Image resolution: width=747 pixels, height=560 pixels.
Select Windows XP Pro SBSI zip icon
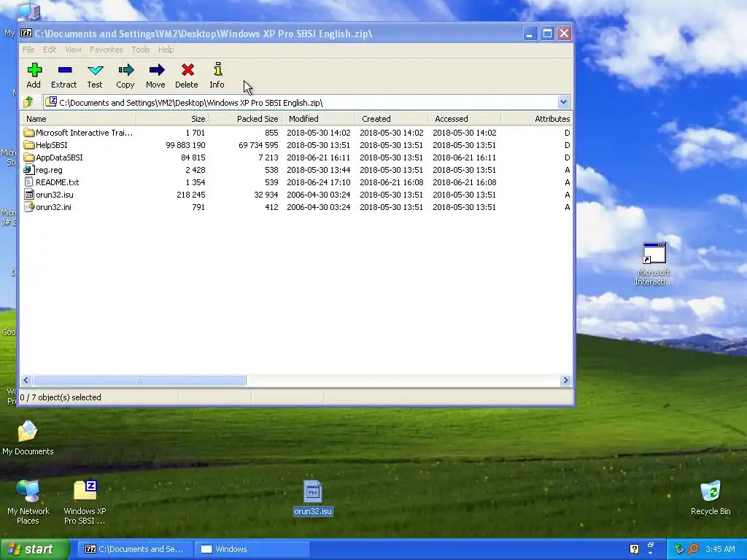click(x=85, y=491)
